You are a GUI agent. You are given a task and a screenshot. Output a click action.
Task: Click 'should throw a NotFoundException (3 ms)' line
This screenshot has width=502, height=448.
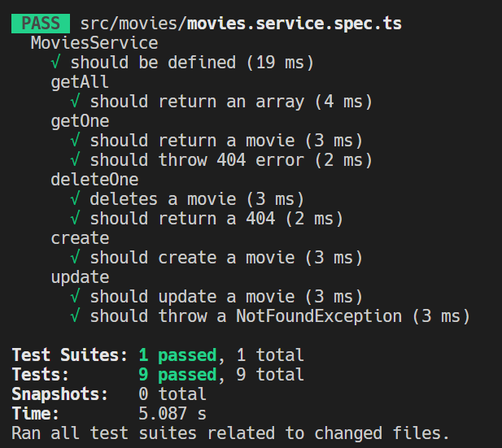coord(280,316)
